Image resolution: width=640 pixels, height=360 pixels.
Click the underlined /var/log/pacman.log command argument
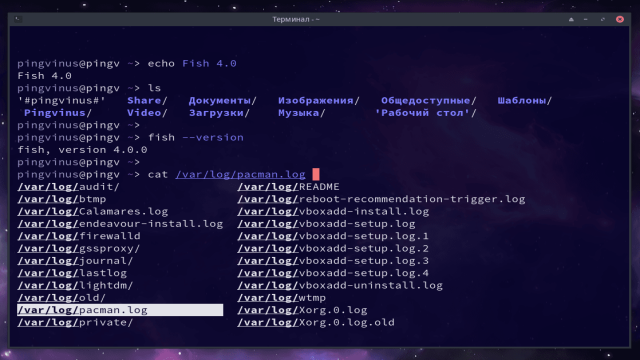[240, 175]
